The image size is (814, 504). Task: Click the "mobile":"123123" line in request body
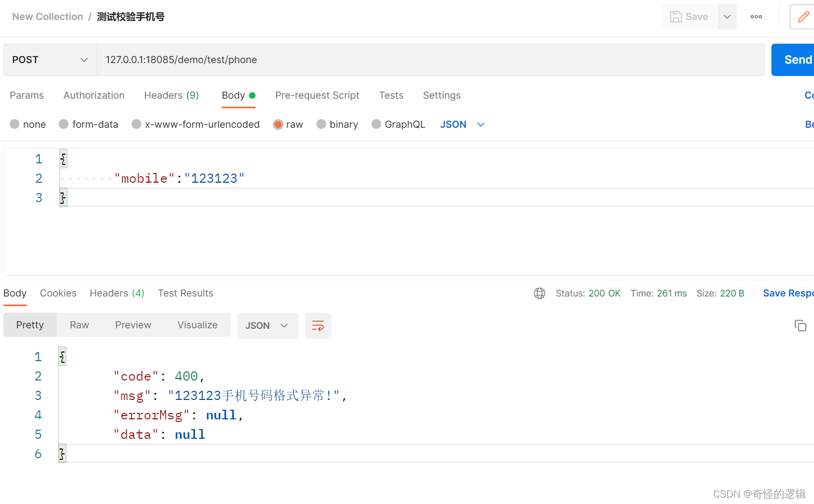pos(180,178)
